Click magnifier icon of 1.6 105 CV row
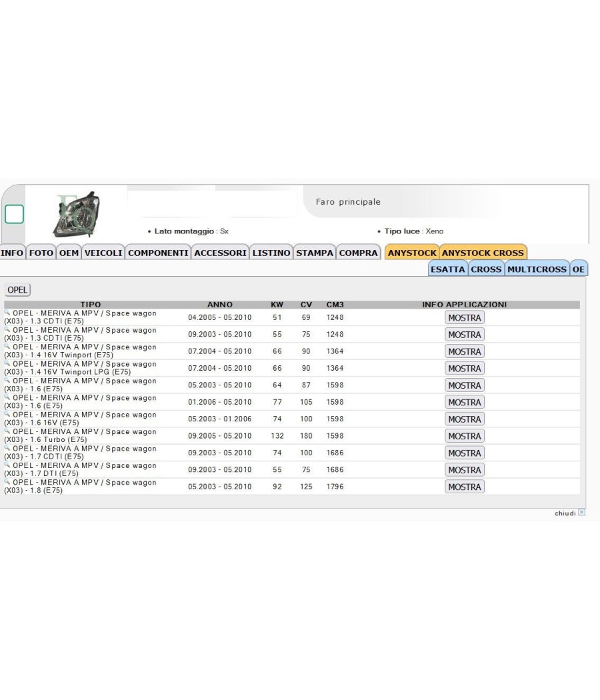The height and width of the screenshot is (700, 600). tap(7, 397)
